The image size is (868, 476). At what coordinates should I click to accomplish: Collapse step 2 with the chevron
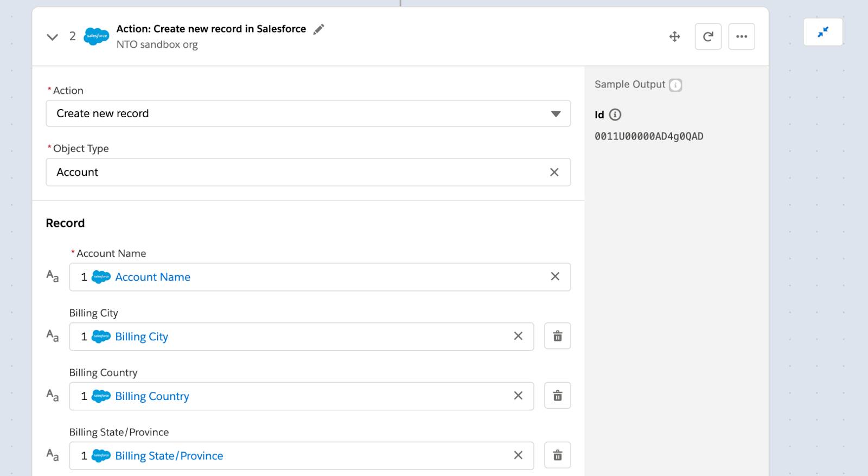pos(52,37)
